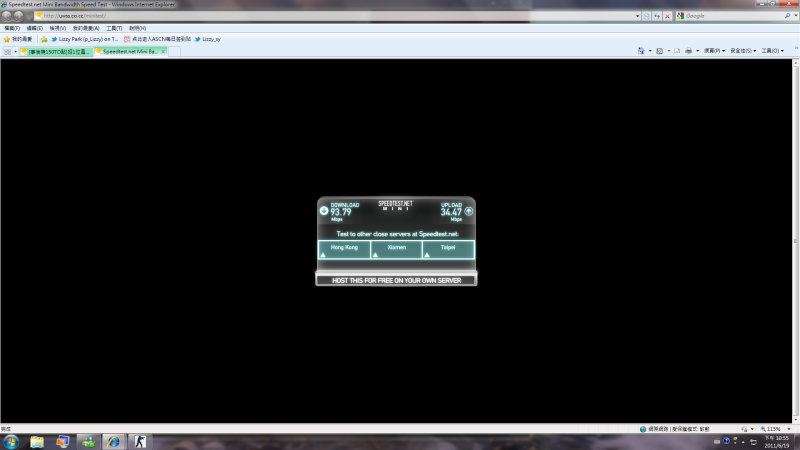The width and height of the screenshot is (800, 450).
Task: Open the ASCN daily sign-in favorites link
Action: click(x=157, y=39)
